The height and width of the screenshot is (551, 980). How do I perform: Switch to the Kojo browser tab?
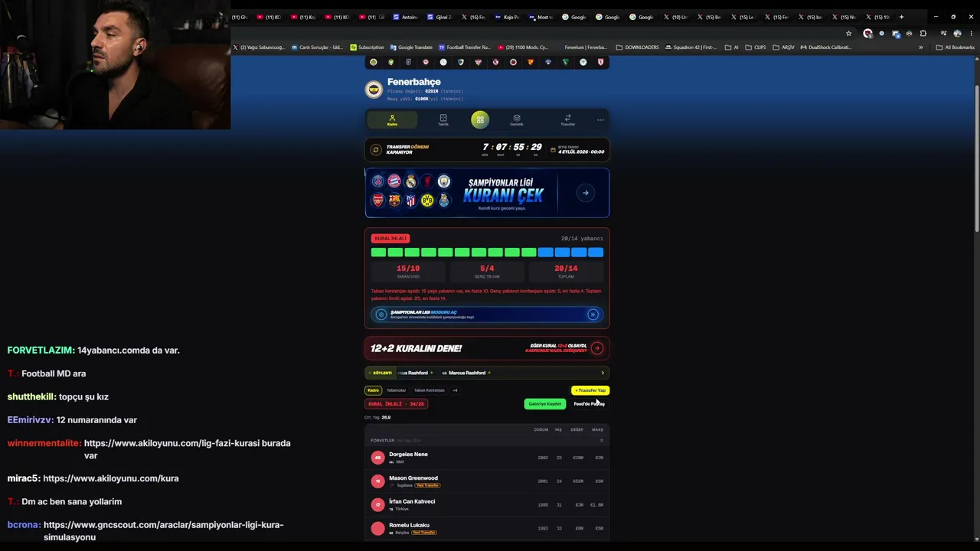click(507, 17)
